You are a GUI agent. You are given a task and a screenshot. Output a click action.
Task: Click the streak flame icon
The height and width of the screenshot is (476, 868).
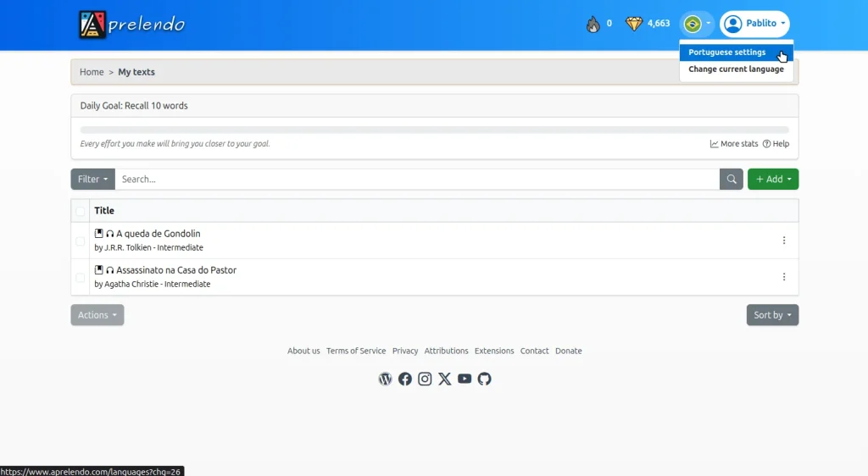[x=593, y=24]
